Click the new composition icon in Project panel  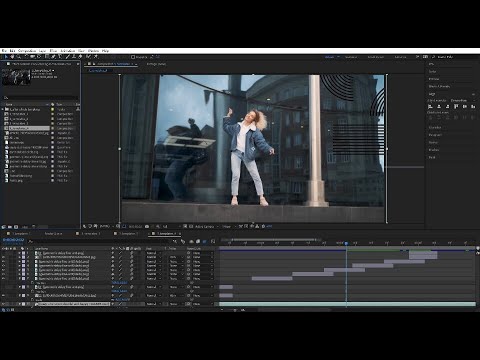point(16,227)
